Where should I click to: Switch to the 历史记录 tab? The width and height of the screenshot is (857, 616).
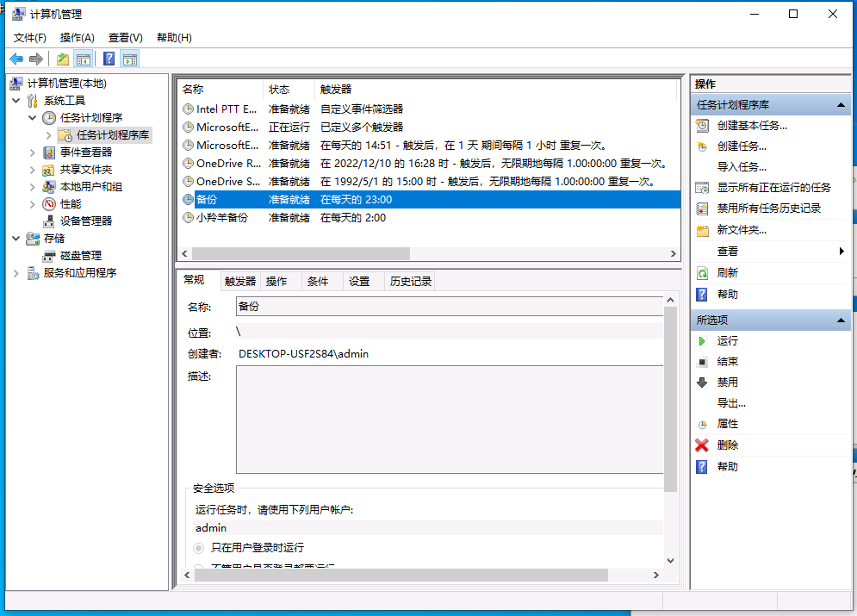click(410, 281)
